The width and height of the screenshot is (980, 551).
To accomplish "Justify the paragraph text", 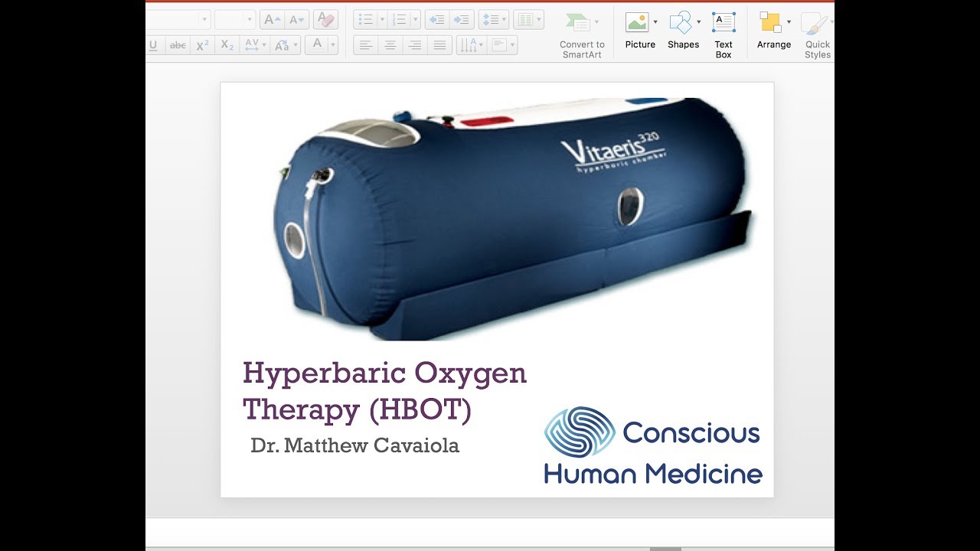I will (x=439, y=45).
